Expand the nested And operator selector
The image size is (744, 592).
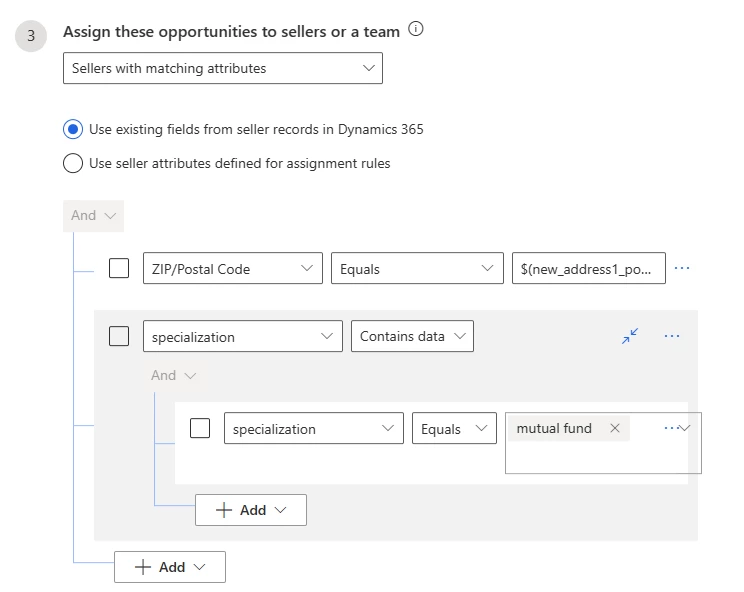pos(173,375)
